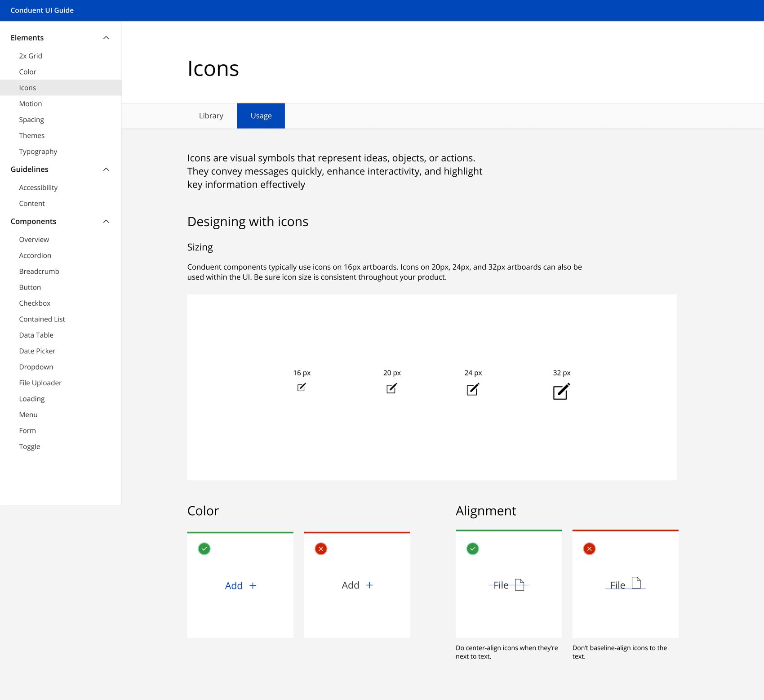Collapse the Components section chevron
This screenshot has width=764, height=700.
[106, 221]
